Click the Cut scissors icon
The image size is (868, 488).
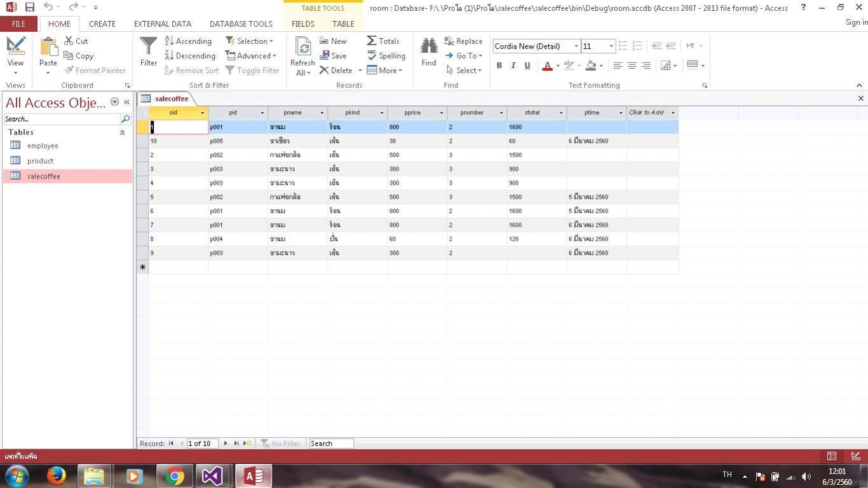pyautogui.click(x=69, y=41)
